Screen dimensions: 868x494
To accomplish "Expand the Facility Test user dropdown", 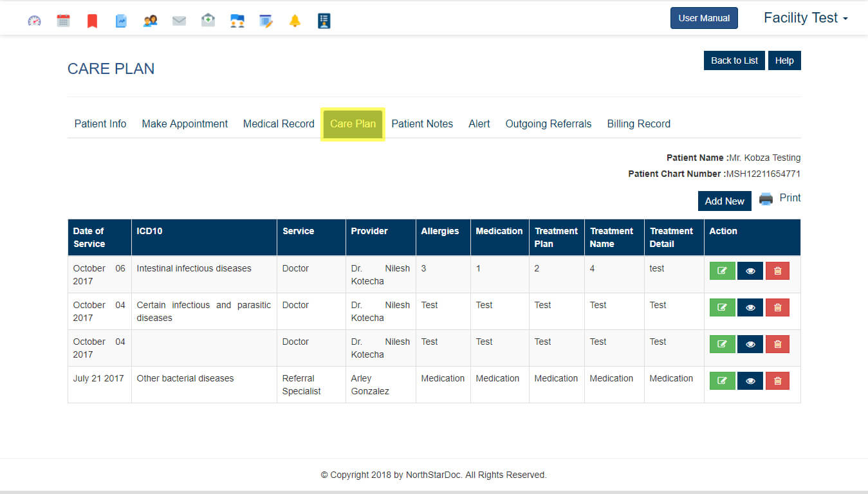I will click(x=805, y=18).
